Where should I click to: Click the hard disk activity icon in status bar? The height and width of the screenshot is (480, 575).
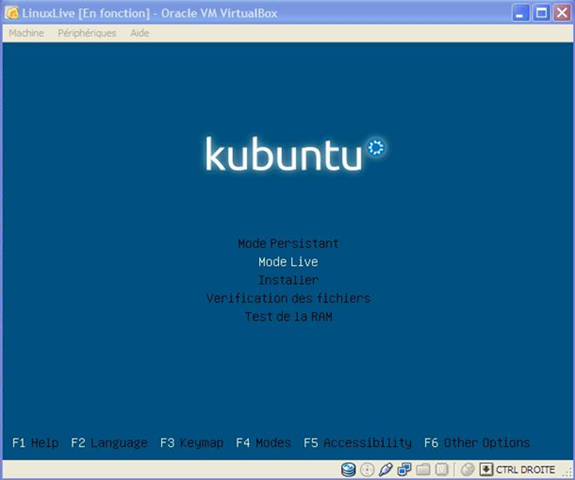tap(348, 469)
